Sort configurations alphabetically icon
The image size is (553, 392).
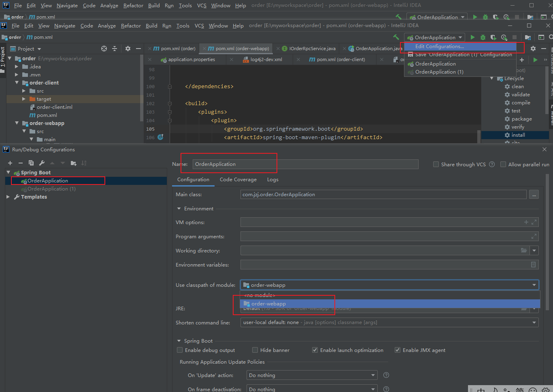(84, 163)
